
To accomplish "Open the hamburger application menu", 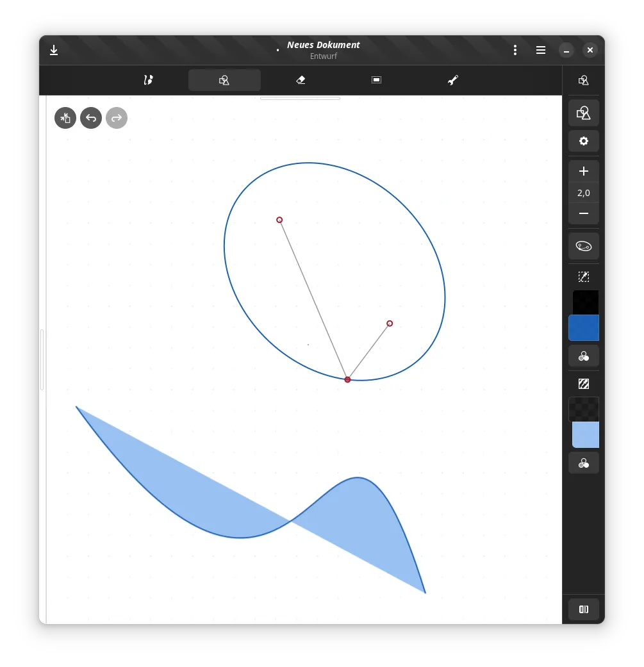I will [x=541, y=50].
